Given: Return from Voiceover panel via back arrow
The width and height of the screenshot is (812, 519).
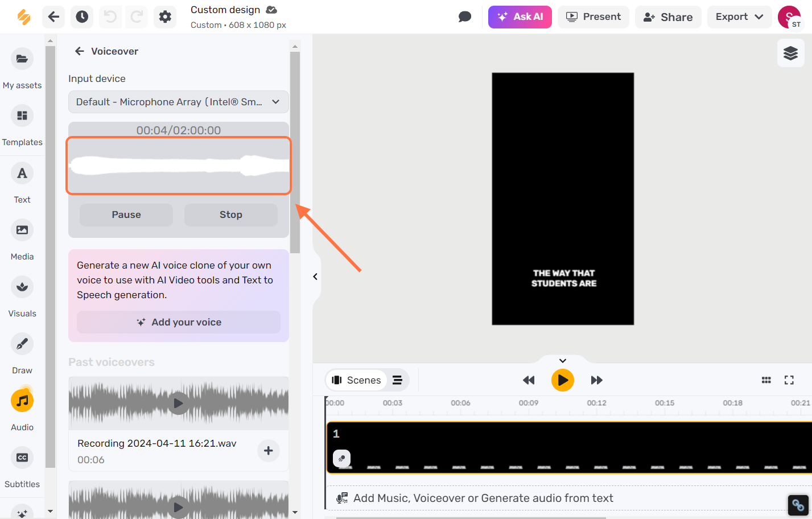Looking at the screenshot, I should (80, 51).
